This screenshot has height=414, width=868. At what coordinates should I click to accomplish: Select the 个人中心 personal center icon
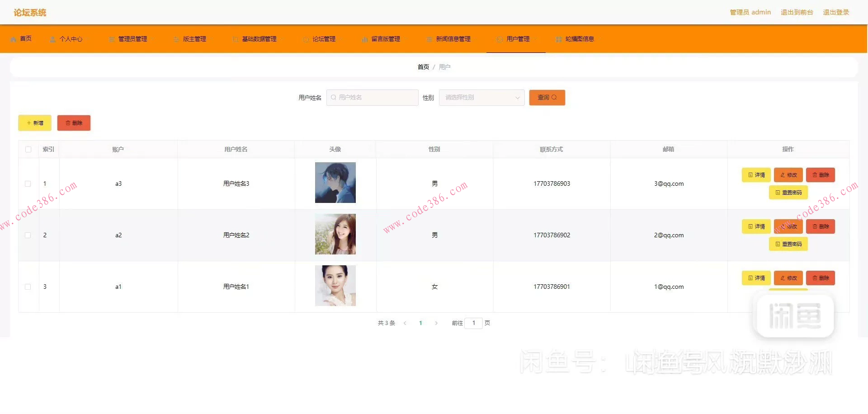pos(52,39)
